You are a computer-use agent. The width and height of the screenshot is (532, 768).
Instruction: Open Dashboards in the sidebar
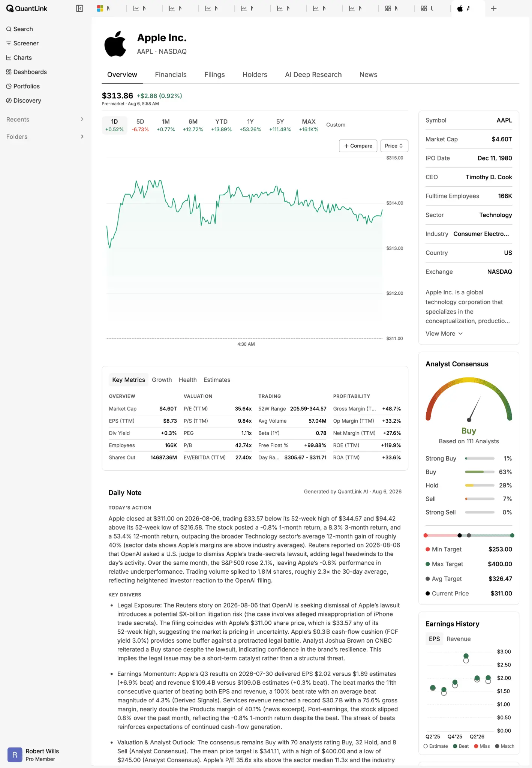click(27, 72)
